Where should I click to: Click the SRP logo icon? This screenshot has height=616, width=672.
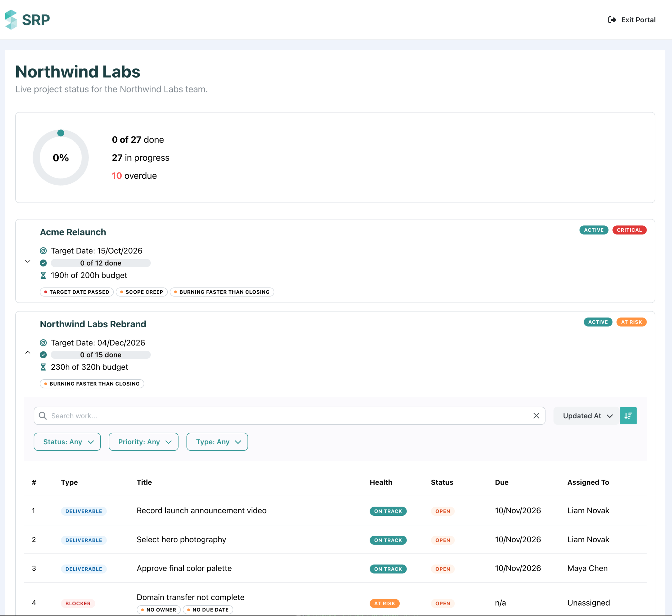click(11, 20)
